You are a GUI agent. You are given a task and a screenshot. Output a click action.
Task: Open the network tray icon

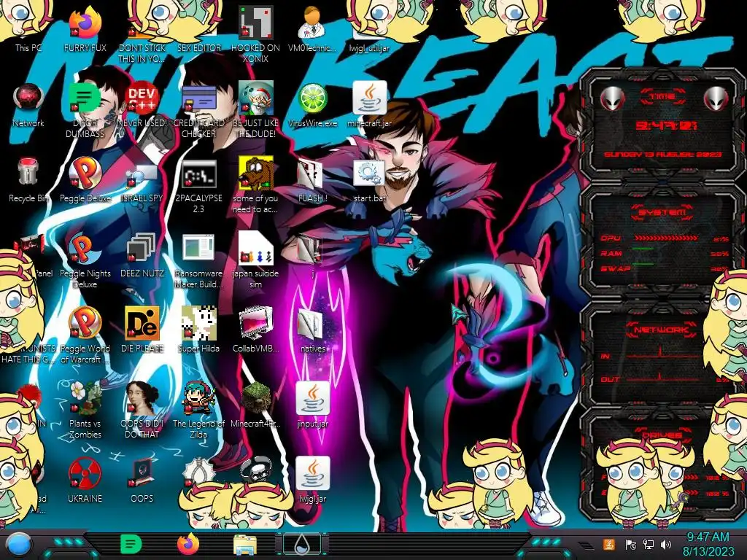pyautogui.click(x=648, y=544)
